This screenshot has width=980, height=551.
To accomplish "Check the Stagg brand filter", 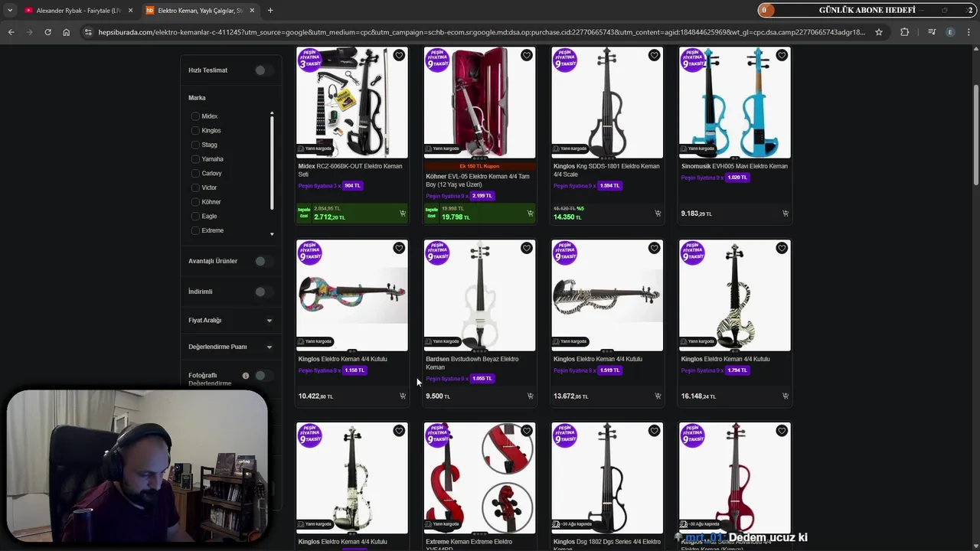I will click(195, 145).
